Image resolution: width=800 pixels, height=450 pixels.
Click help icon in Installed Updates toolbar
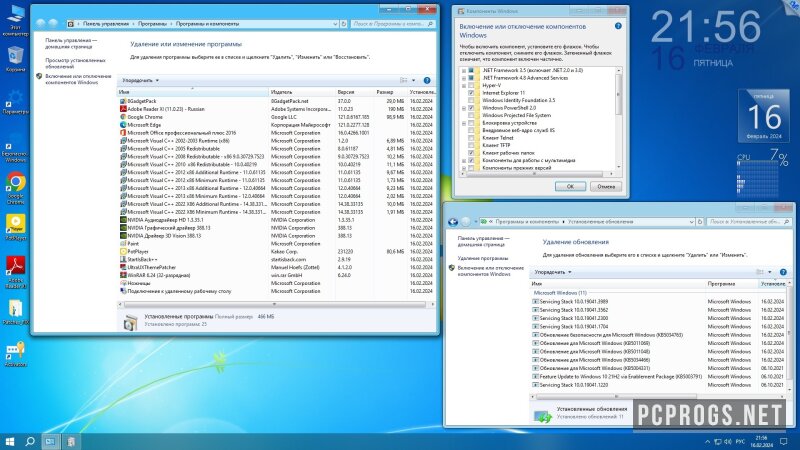(783, 272)
